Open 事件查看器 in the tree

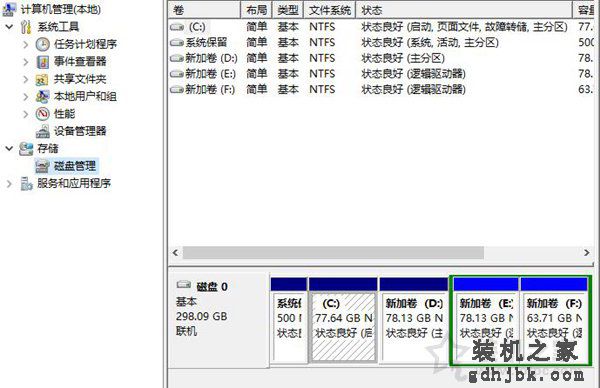click(x=80, y=62)
